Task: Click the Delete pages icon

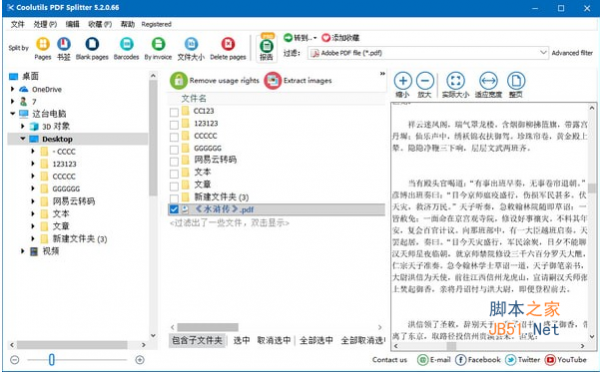Action: click(x=228, y=44)
